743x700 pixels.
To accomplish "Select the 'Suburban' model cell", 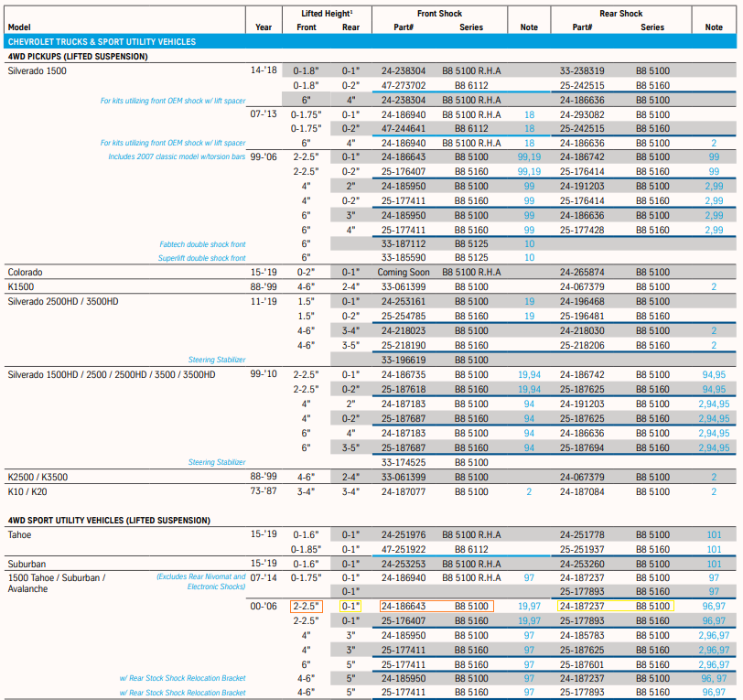I will 27,564.
